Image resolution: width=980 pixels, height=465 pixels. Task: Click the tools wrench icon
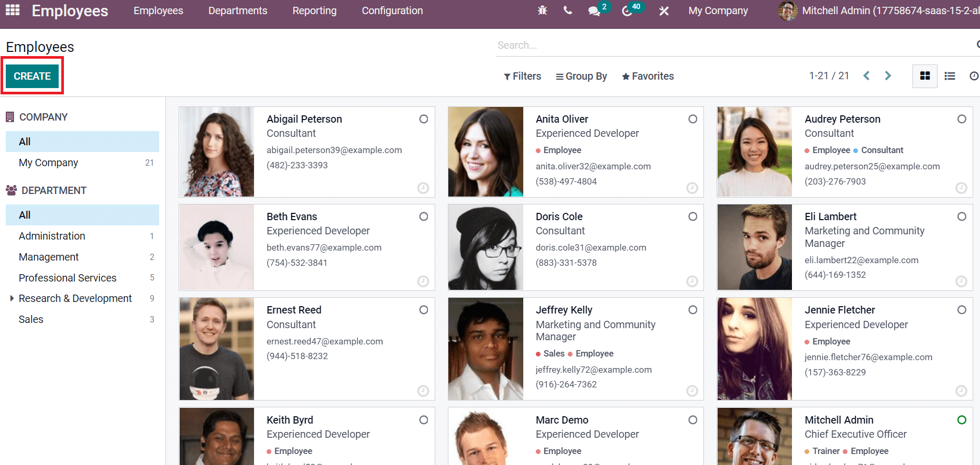point(664,10)
